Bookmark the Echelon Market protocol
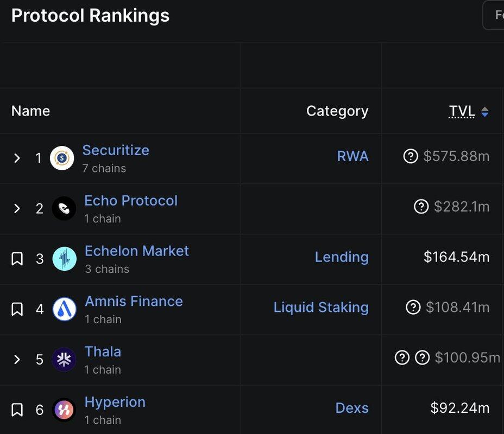Image resolution: width=504 pixels, height=434 pixels. [17, 259]
